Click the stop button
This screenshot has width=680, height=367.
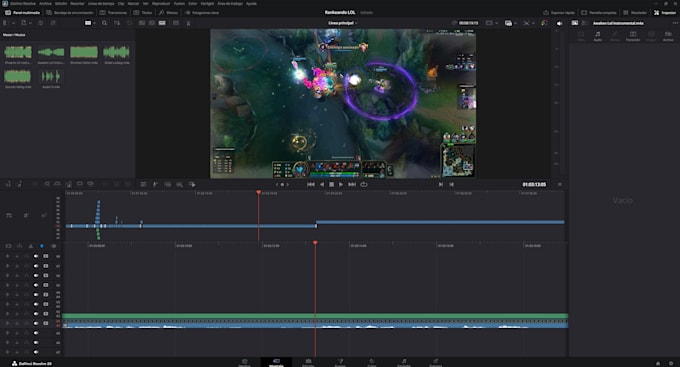(x=332, y=184)
